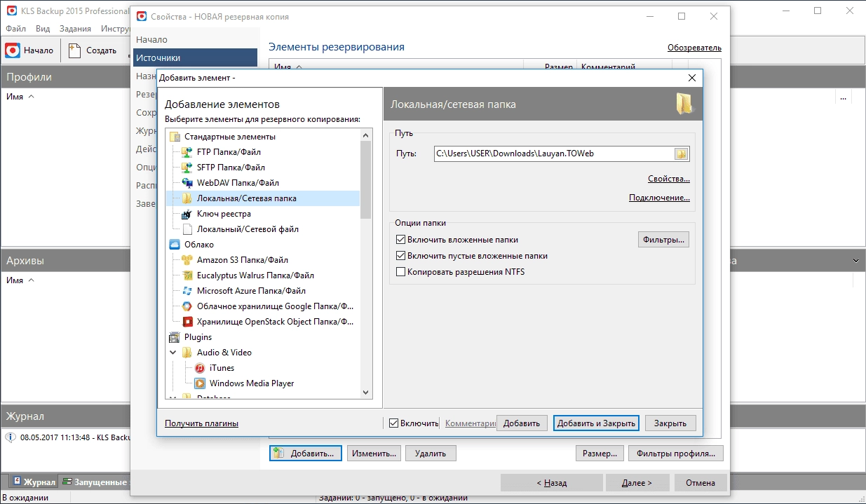Pick the WebDAV Папка/Файл icon
Screen dimensions: 866x504
pos(187,183)
